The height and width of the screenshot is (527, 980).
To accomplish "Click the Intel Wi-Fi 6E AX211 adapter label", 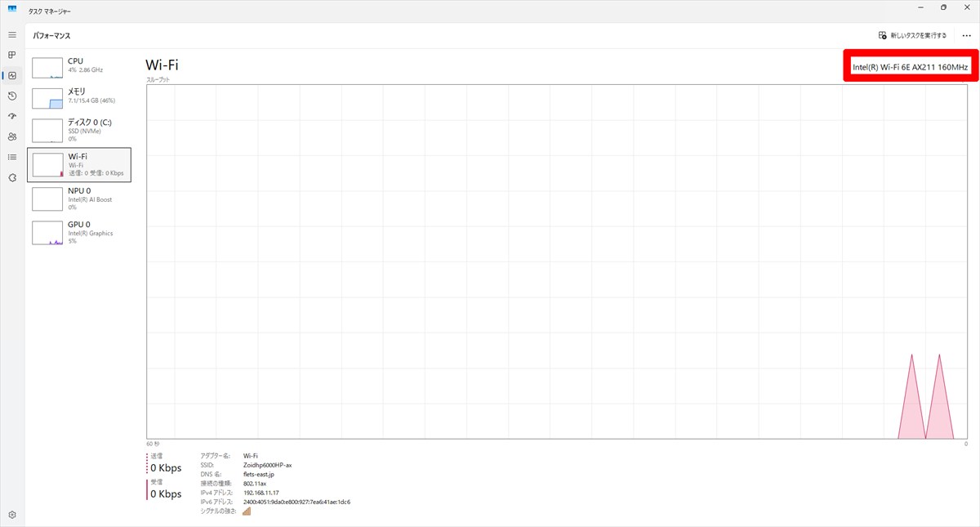I will (x=910, y=67).
